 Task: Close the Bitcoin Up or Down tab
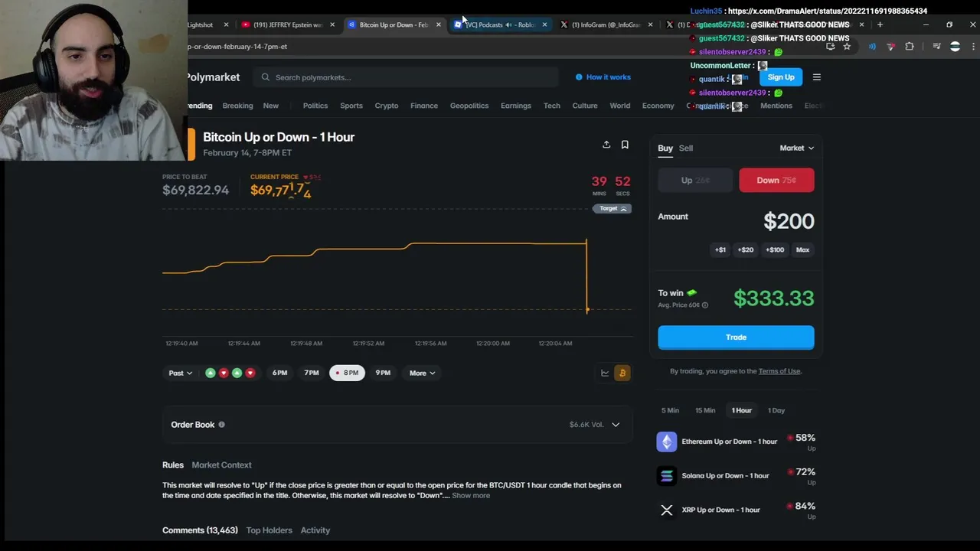coord(439,24)
